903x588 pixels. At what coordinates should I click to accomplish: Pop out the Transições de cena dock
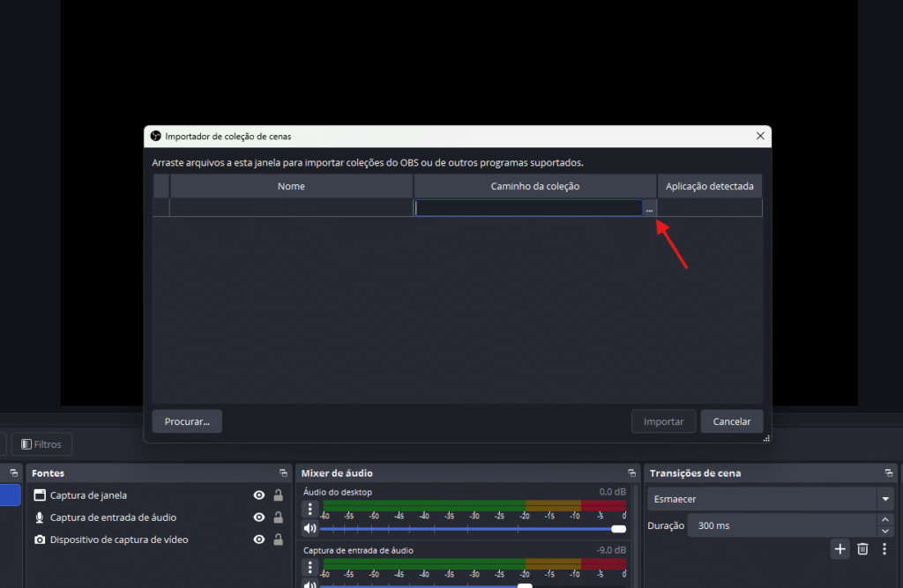889,473
